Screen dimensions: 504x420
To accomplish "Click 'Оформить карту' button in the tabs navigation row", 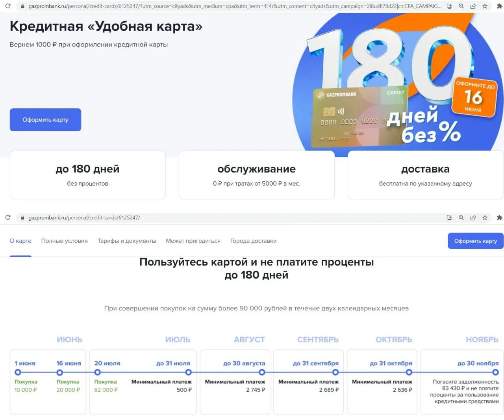I will coord(475,241).
